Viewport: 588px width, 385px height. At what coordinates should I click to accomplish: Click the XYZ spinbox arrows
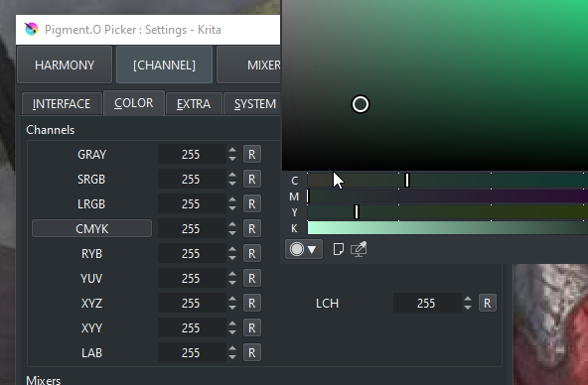click(x=232, y=303)
